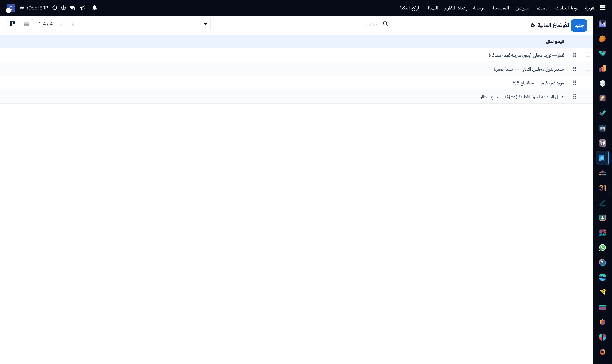The width and height of the screenshot is (612, 364).
Task: Open the notifications bell
Action: pyautogui.click(x=95, y=8)
